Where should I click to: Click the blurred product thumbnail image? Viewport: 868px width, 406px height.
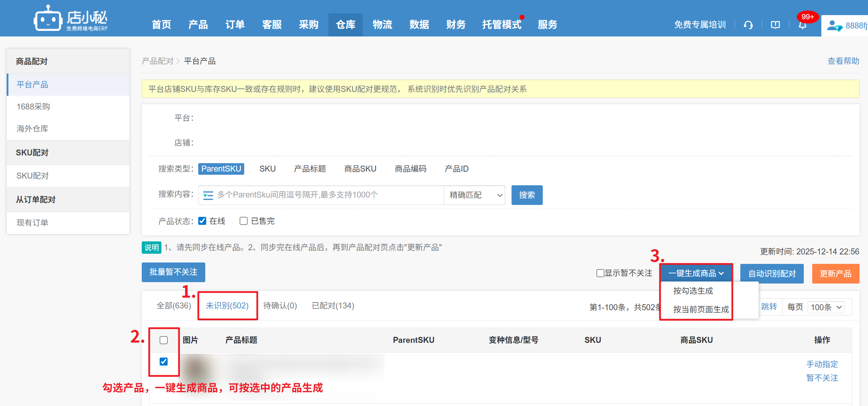click(196, 368)
